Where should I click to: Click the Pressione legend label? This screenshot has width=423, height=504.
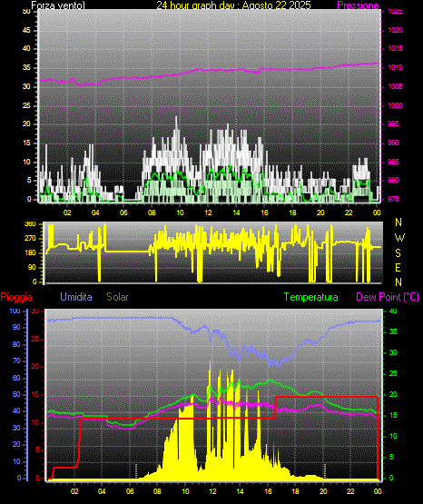click(x=359, y=5)
